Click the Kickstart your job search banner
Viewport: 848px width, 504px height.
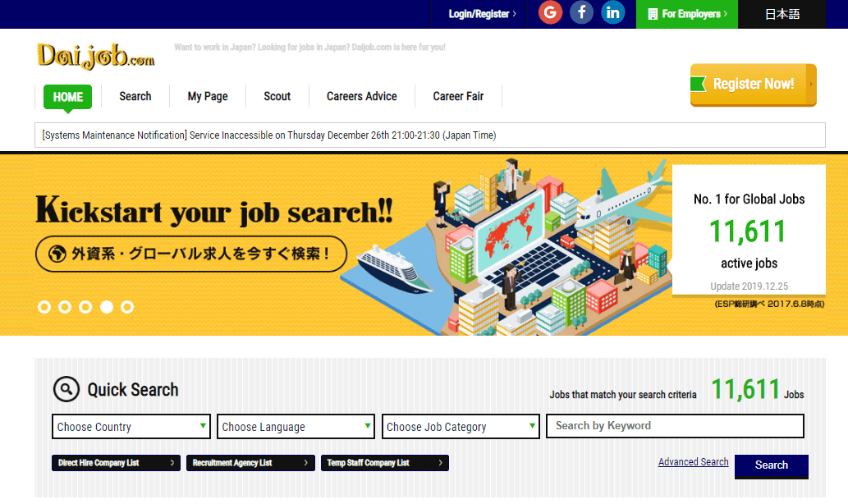[214, 211]
